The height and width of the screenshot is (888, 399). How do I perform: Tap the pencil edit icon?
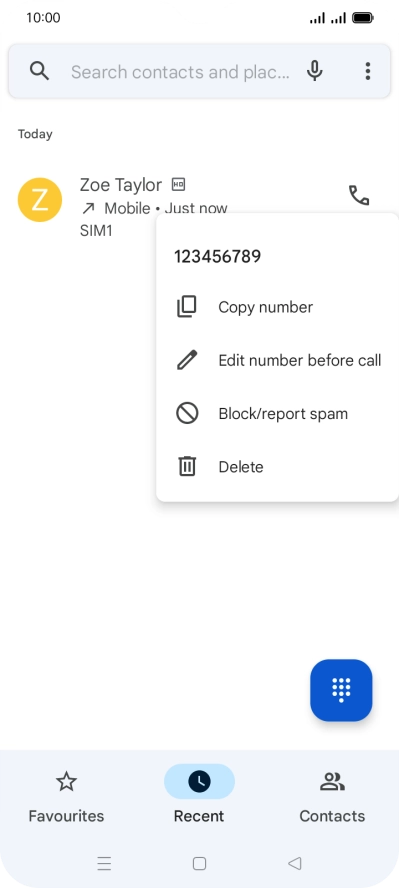(x=187, y=360)
